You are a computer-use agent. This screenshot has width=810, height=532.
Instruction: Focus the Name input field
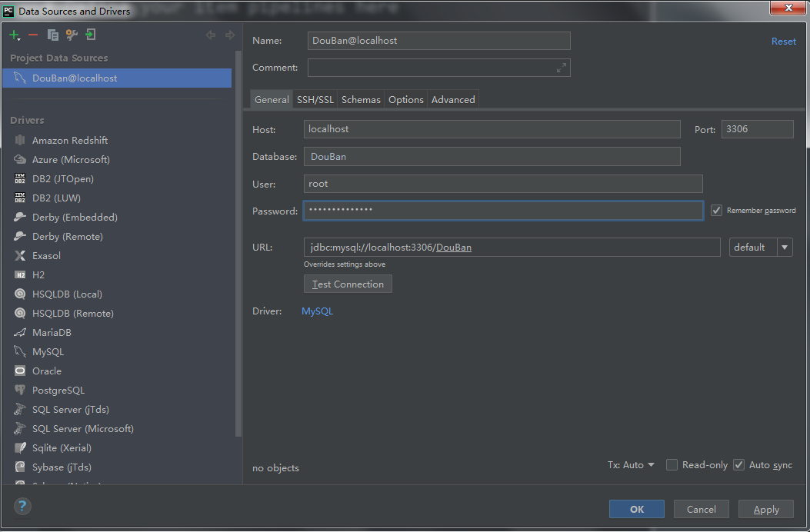[438, 41]
